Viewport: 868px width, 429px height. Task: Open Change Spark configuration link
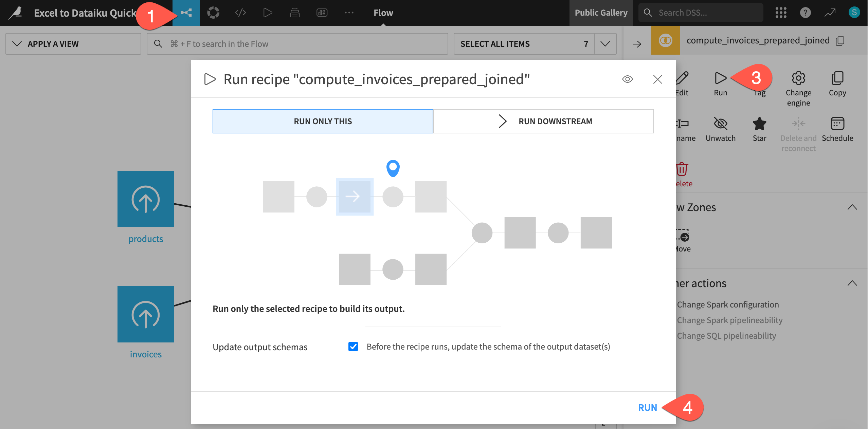727,304
